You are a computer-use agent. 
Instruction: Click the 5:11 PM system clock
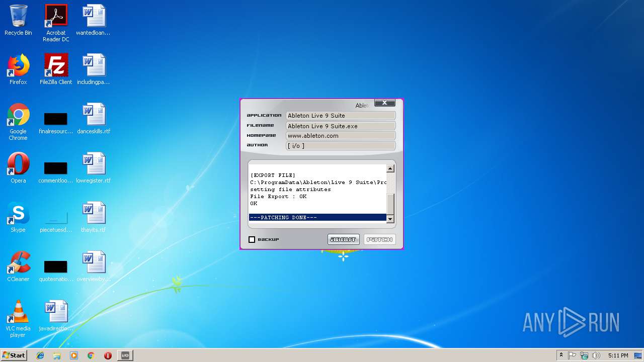click(618, 355)
